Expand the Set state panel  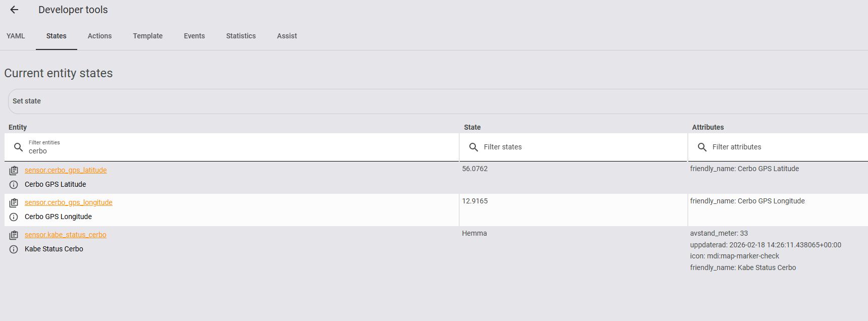tap(27, 101)
